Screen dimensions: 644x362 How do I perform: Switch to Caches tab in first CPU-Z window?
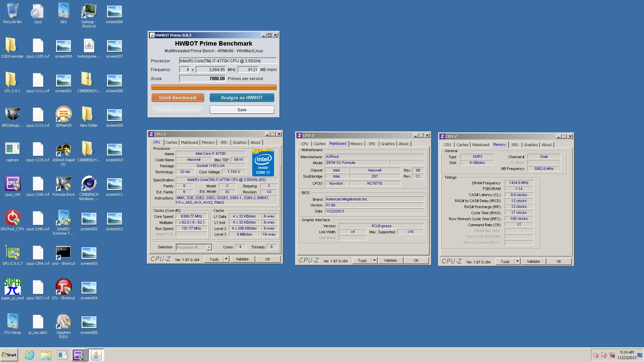point(171,142)
